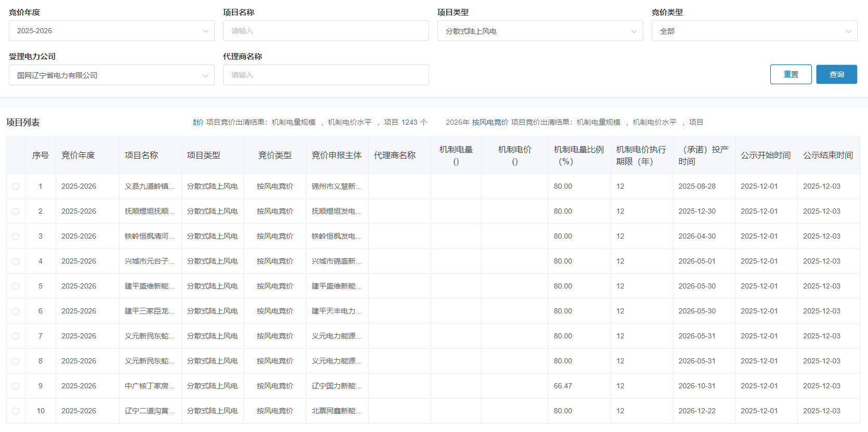The image size is (868, 432).
Task: Click the 公示开始时间 column header
Action: coord(766,155)
